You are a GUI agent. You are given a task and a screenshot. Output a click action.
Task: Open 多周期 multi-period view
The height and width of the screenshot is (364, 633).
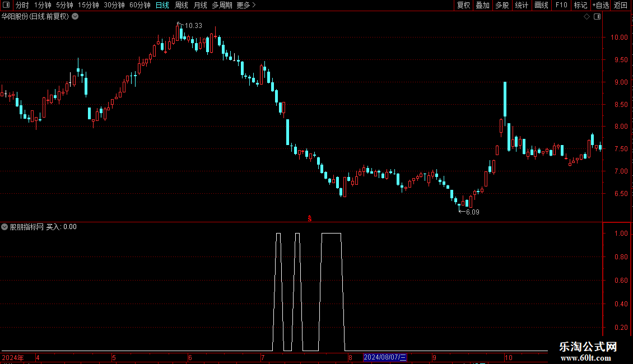(x=222, y=5)
